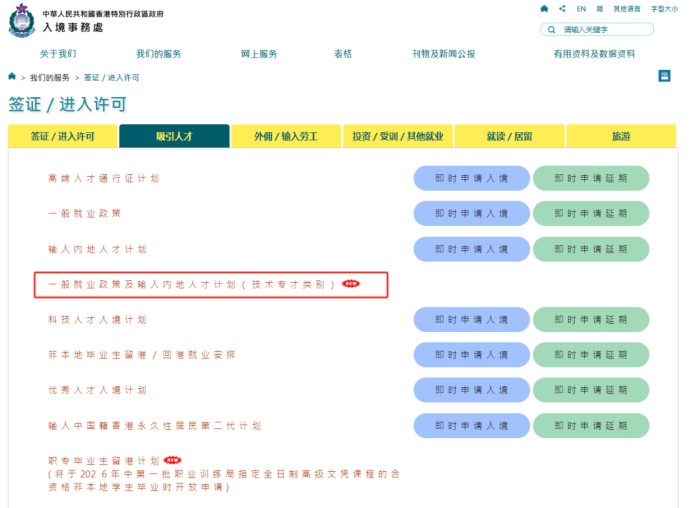This screenshot has height=508, width=700.
Task: Open the 职专毕业生留港计划 link
Action: point(104,460)
